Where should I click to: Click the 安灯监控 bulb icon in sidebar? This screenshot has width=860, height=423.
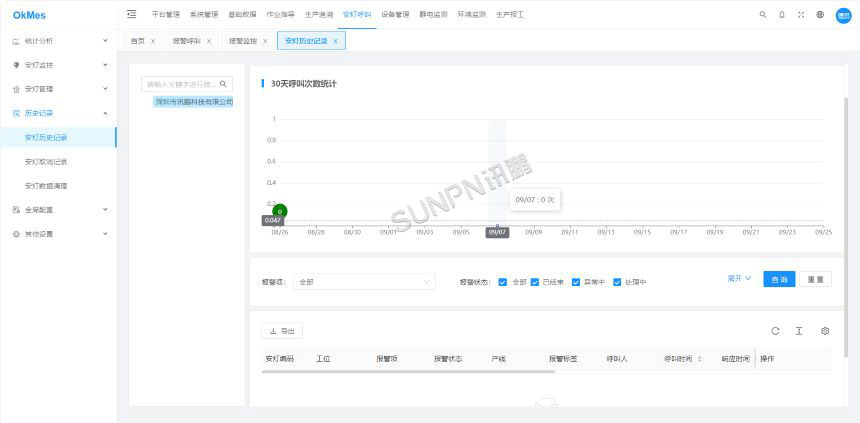point(16,65)
